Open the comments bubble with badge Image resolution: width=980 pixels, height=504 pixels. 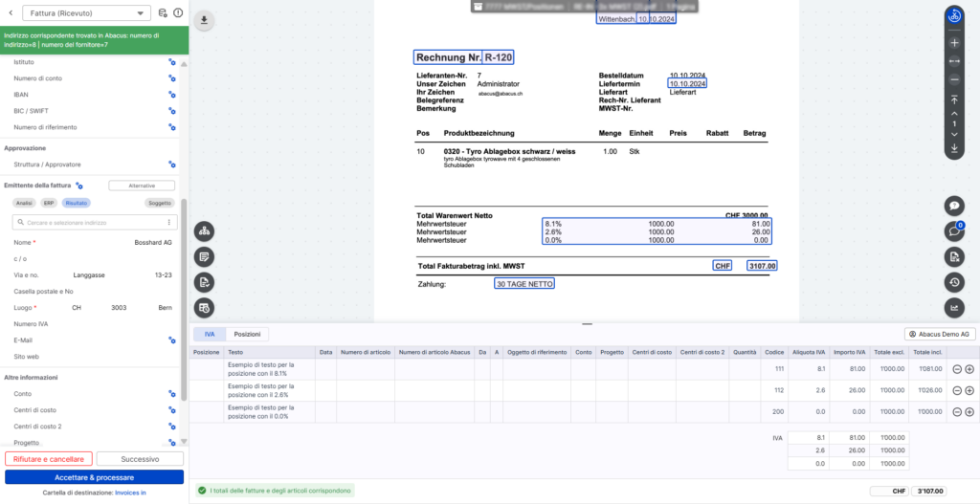click(x=953, y=230)
